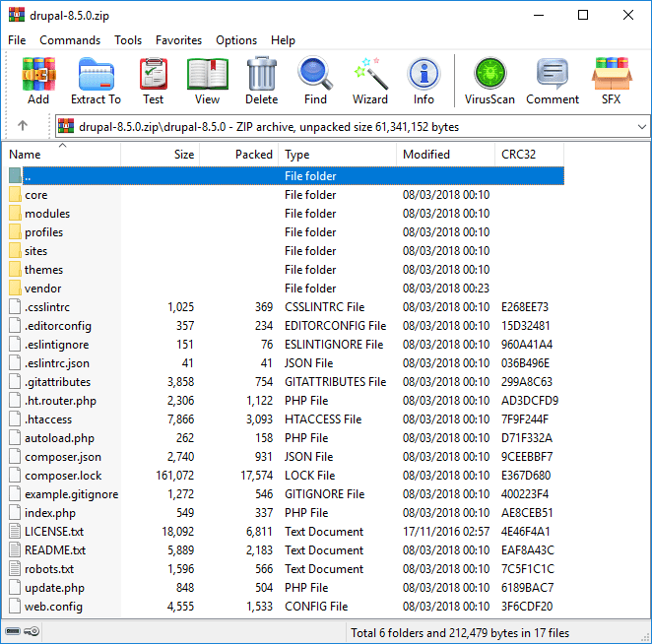
Task: Select the composer.json file name
Action: pyautogui.click(x=63, y=457)
